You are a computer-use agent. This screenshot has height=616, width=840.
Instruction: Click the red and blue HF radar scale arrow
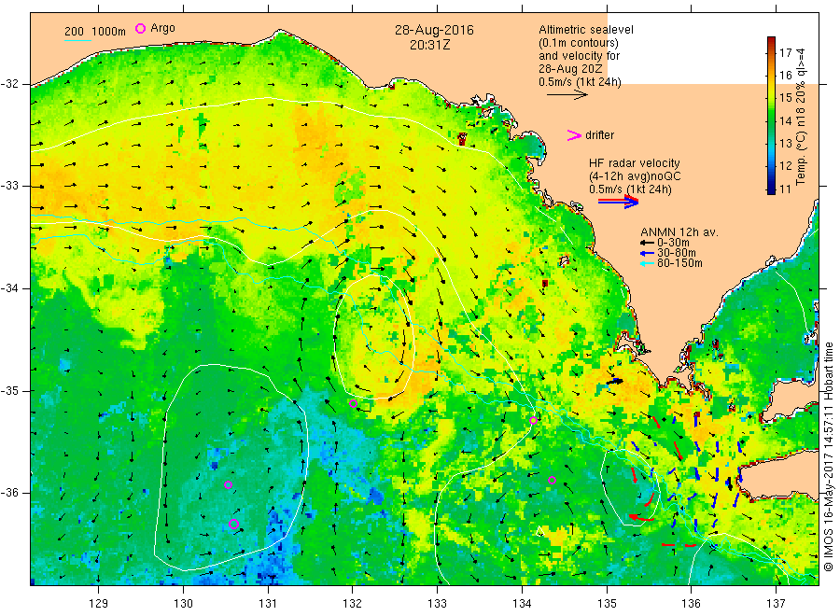pos(618,202)
